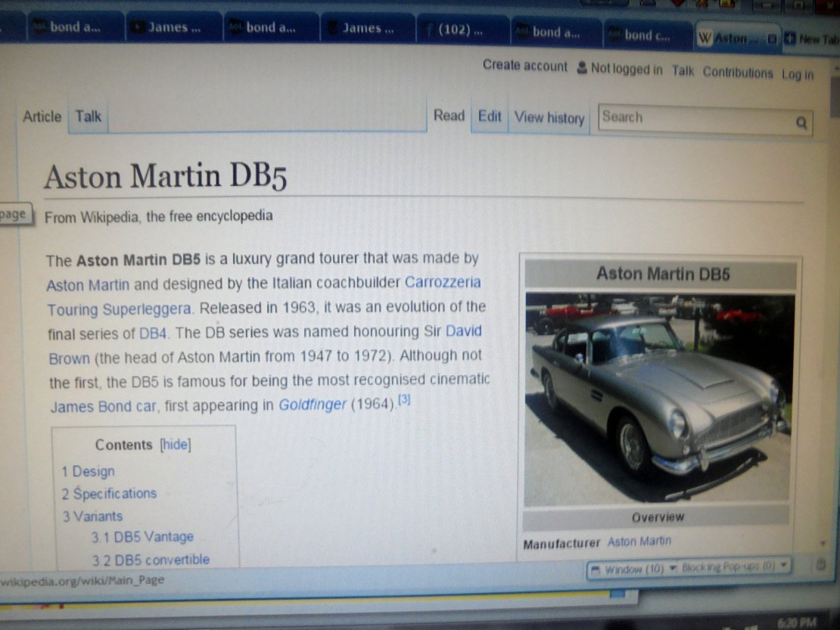Switch to the 'bond c...' browser tab
The width and height of the screenshot is (840, 630).
(x=648, y=35)
